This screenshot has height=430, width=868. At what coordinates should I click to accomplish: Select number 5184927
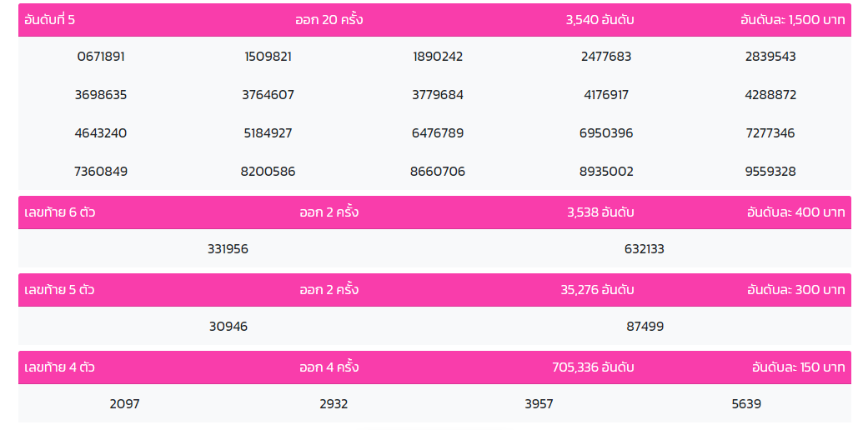point(268,132)
